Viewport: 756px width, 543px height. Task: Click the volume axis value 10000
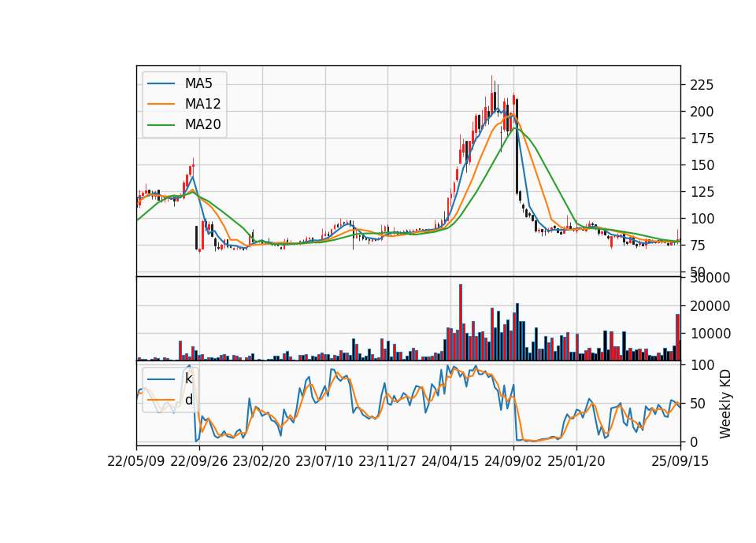[x=710, y=334]
